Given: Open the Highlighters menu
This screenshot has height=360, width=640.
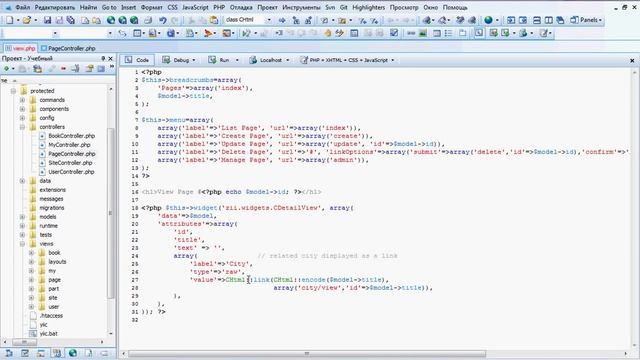Looking at the screenshot, I should (368, 7).
